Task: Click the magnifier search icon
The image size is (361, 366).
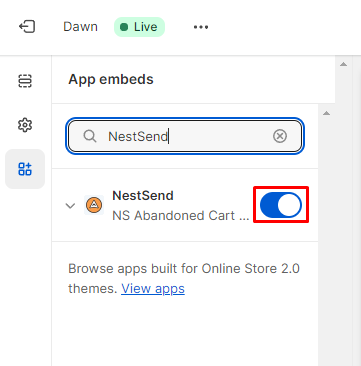Action: [x=90, y=136]
